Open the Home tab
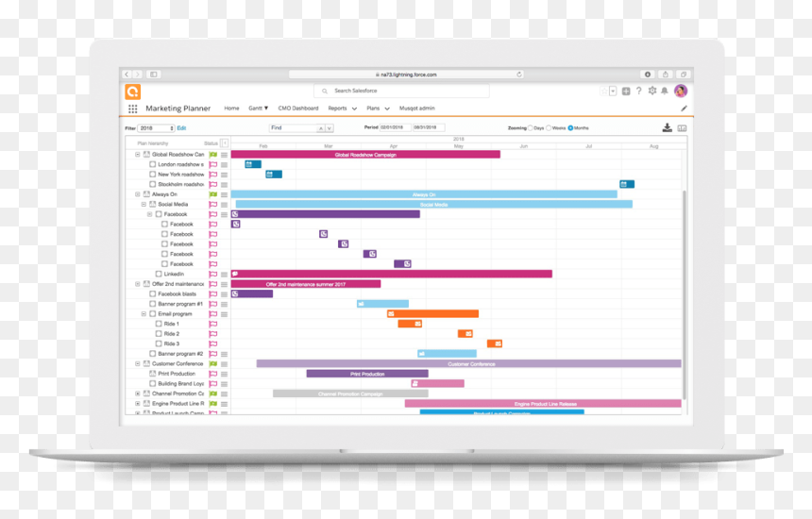Viewport: 812px width, 519px height. pyautogui.click(x=231, y=109)
